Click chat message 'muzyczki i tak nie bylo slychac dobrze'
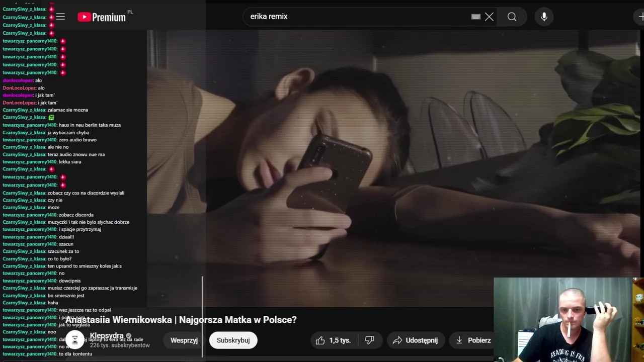Viewport: 644px width, 362px height. point(89,222)
